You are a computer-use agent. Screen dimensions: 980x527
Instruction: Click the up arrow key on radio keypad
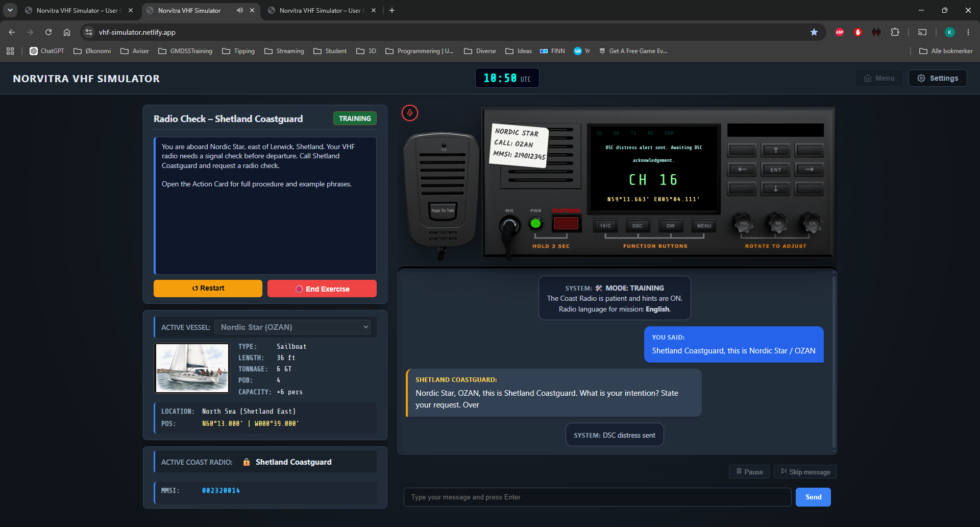776,150
